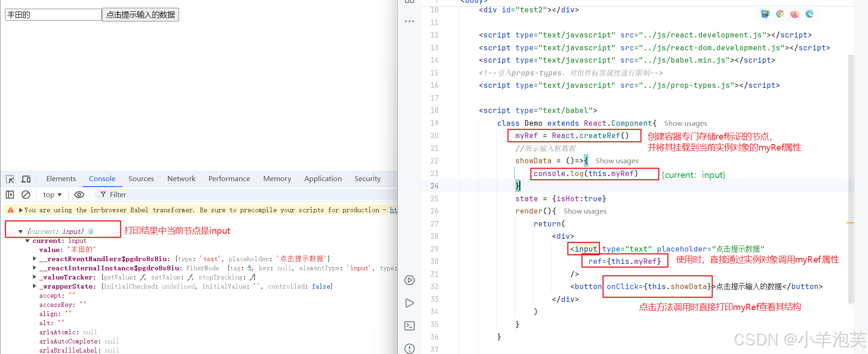Click the code ref={this.myRef}
The height and width of the screenshot is (354, 868).
click(x=625, y=262)
